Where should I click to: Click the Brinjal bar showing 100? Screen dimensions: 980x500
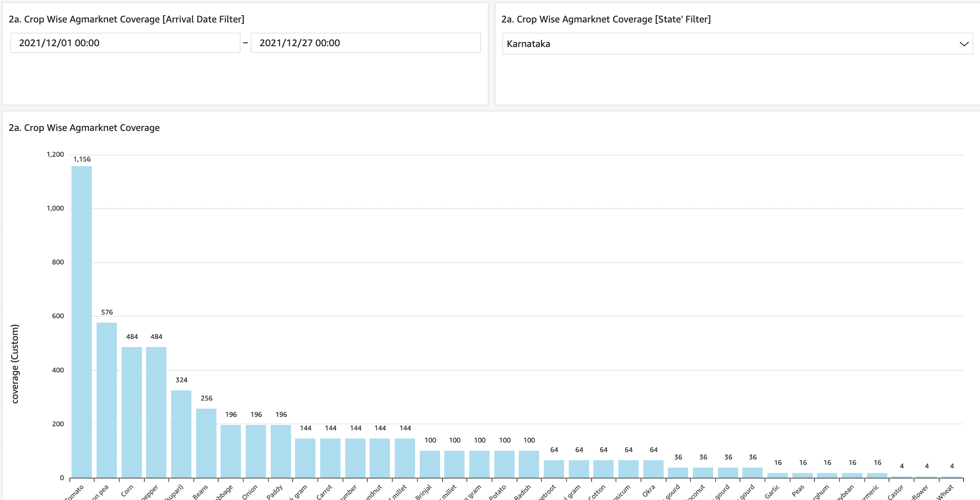430,464
